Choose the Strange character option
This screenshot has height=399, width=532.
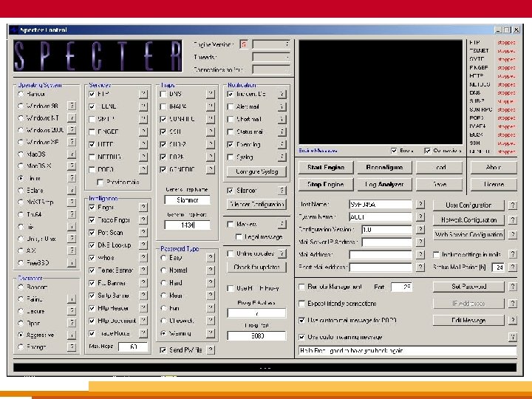pos(21,347)
